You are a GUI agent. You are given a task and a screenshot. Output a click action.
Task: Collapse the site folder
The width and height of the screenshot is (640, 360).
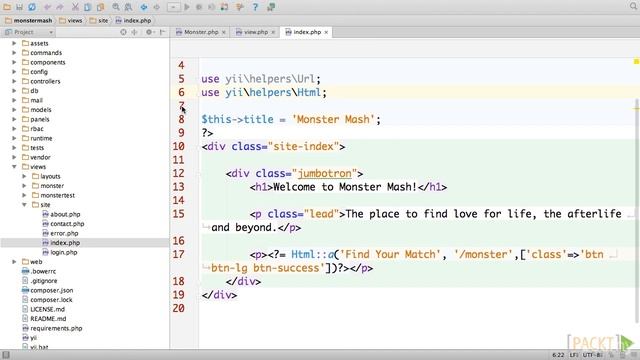pos(24,204)
